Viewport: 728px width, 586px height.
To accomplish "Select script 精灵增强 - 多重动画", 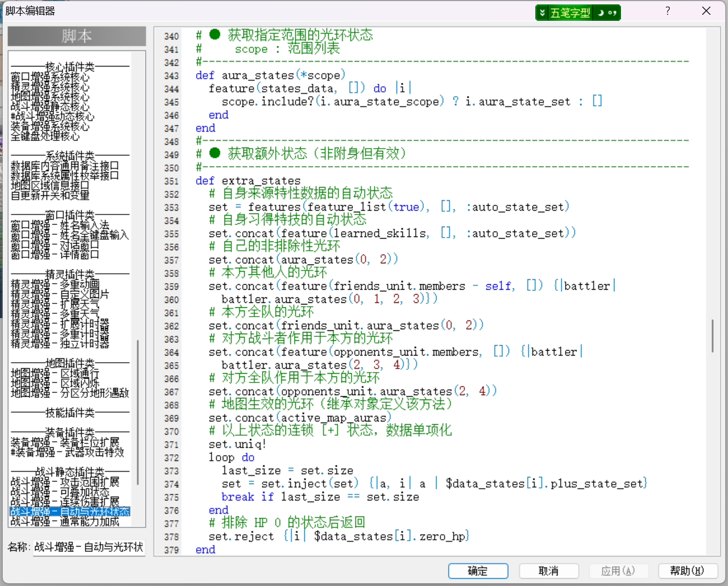I will pyautogui.click(x=55, y=284).
